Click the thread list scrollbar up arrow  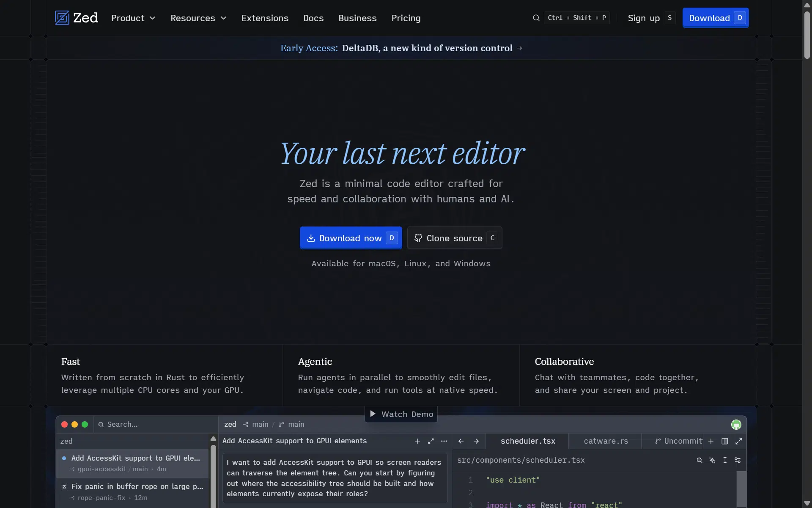213,439
